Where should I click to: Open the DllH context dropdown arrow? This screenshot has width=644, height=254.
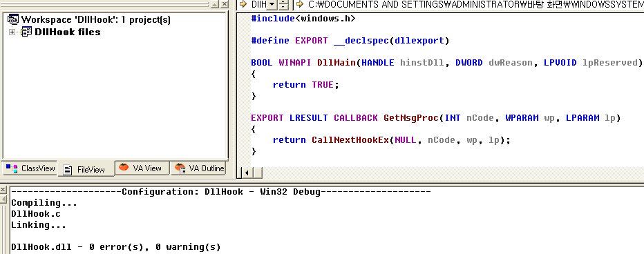click(x=272, y=5)
